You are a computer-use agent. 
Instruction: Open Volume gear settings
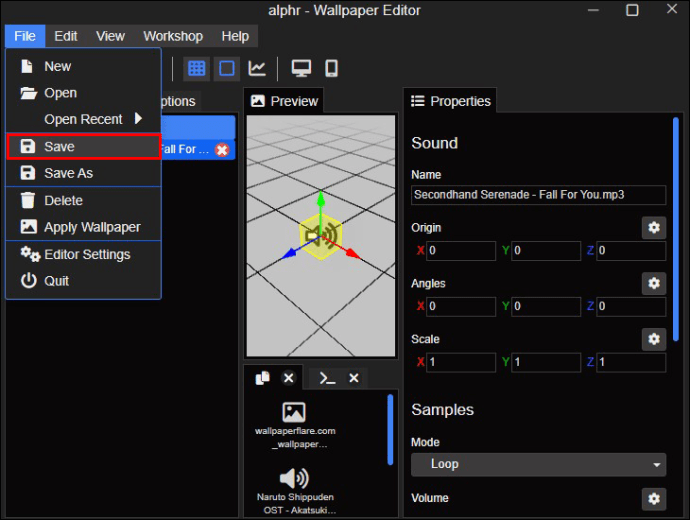[x=653, y=499]
